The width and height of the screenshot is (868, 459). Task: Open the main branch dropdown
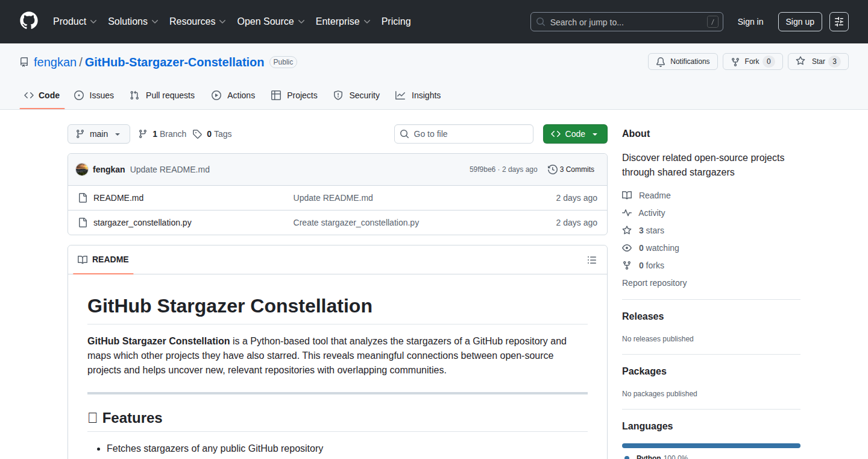(x=99, y=134)
